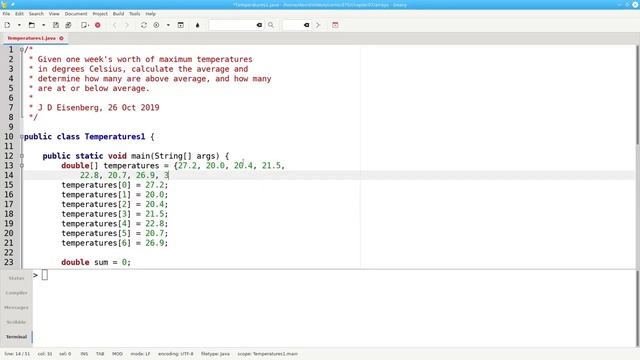Image resolution: width=640 pixels, height=360 pixels.
Task: Switch to the Messages panel tab
Action: (x=16, y=307)
